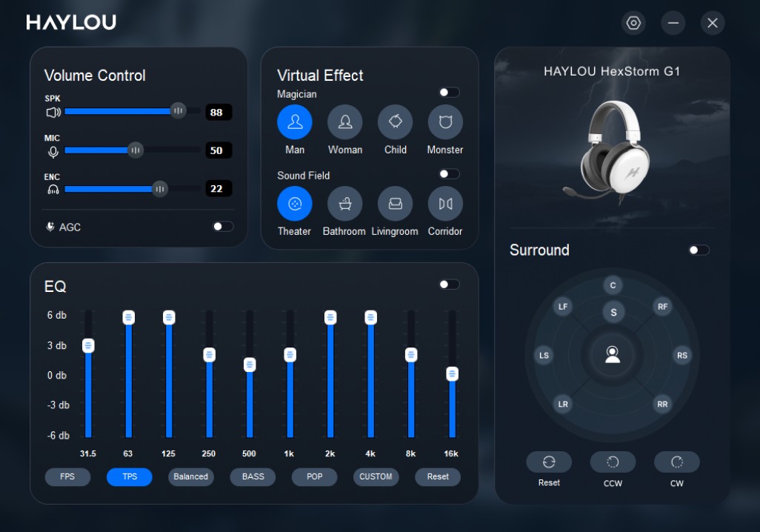The width and height of the screenshot is (760, 532).
Task: Turn on the Surround switch
Action: pyautogui.click(x=697, y=250)
